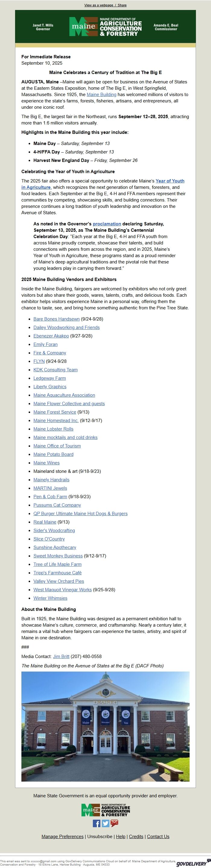Open Real Maine link
This screenshot has width=211, height=868.
pos(45,521)
